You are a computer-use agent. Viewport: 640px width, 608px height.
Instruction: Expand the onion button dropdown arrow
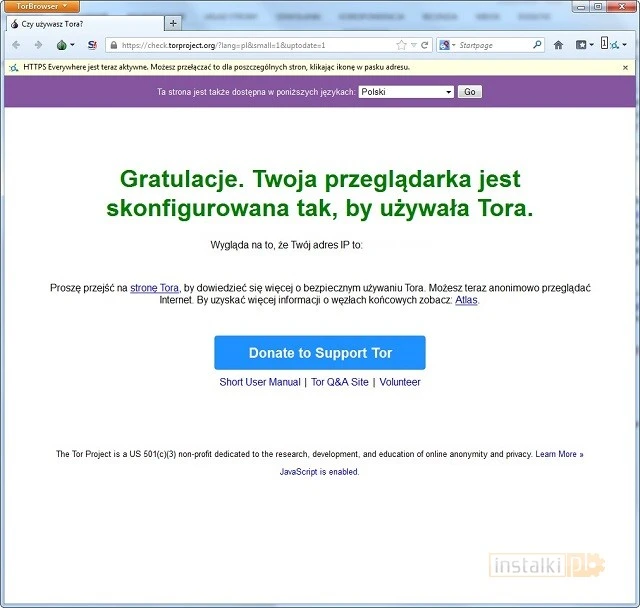[x=72, y=45]
